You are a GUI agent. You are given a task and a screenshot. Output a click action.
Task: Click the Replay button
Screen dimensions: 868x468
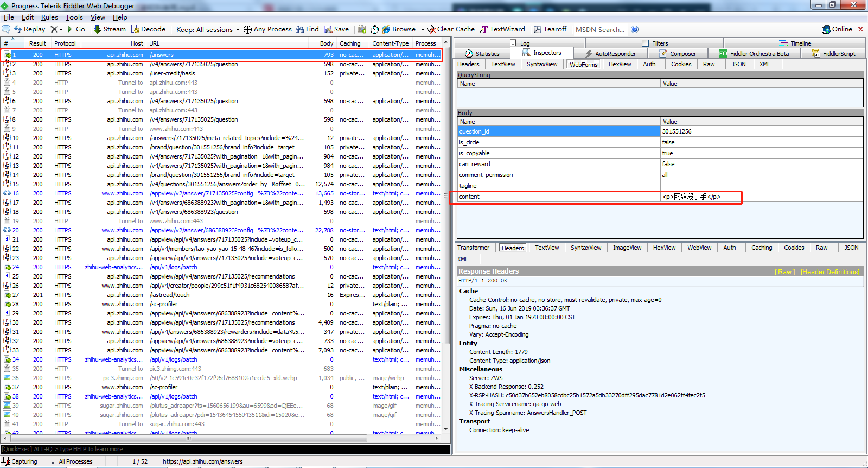(30, 29)
